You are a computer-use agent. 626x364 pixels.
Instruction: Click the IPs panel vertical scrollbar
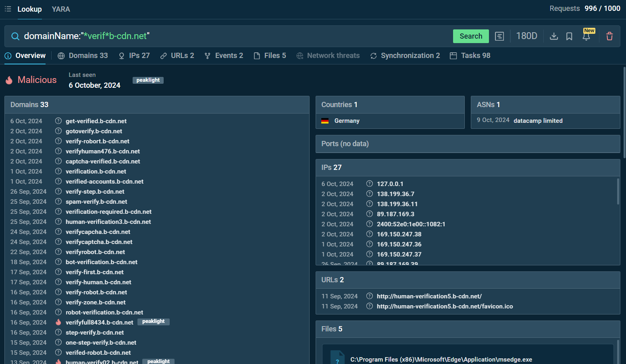point(618,192)
